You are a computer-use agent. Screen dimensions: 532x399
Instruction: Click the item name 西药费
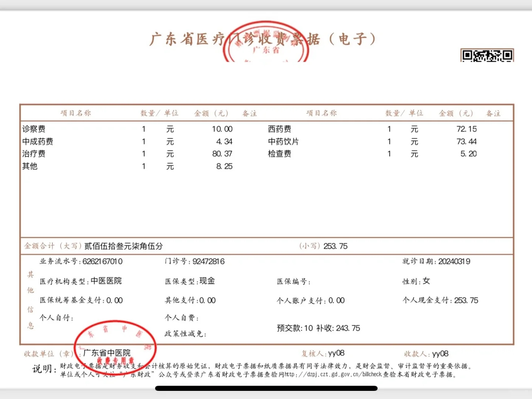click(x=280, y=129)
